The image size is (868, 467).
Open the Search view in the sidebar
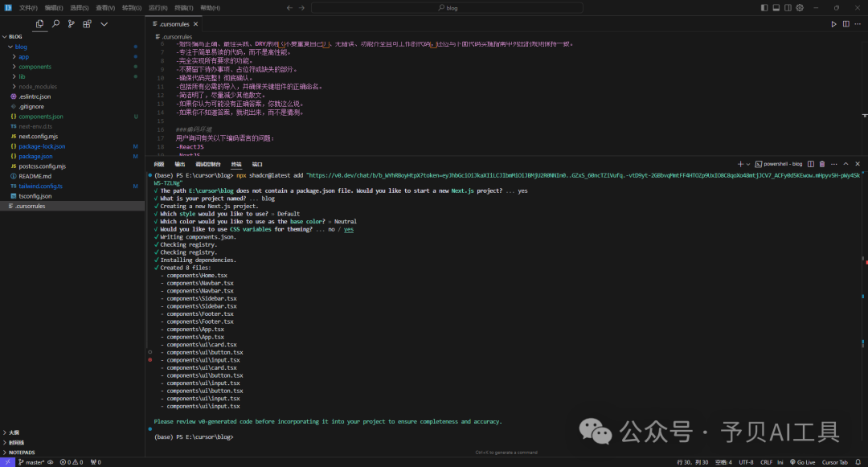click(56, 24)
